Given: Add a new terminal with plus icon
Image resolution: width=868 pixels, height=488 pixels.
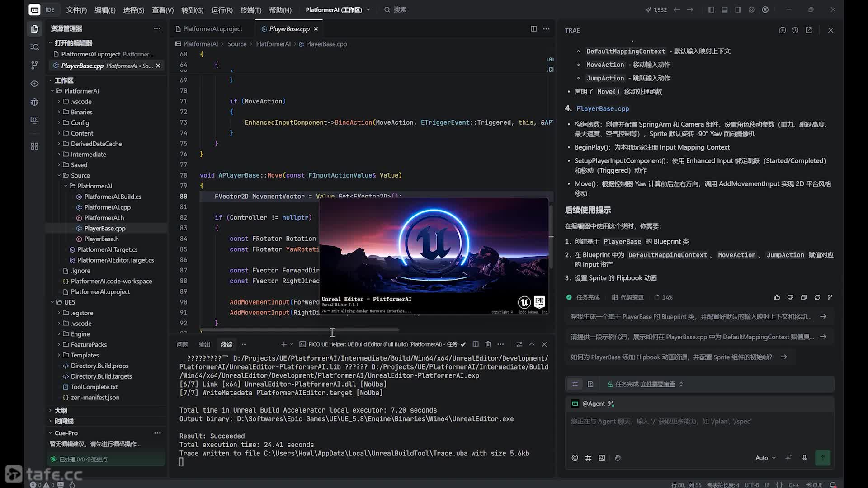Looking at the screenshot, I should pyautogui.click(x=284, y=344).
